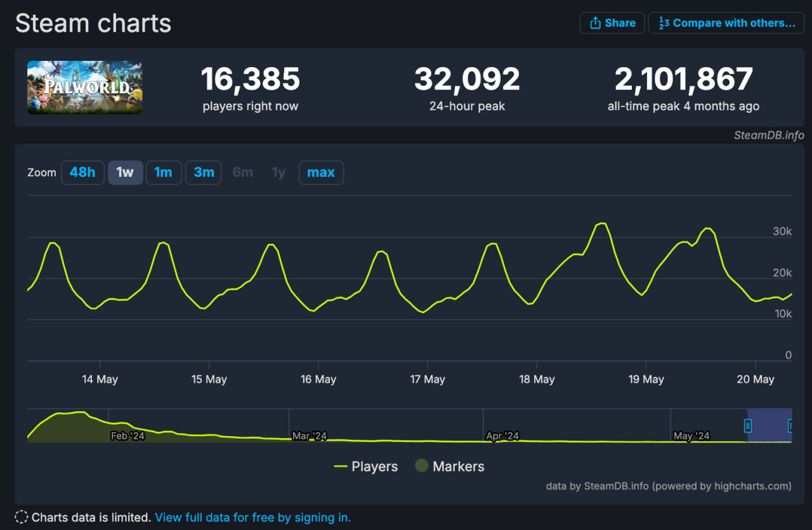Viewport: 812px width, 530px height.
Task: Click data by SteamDB.info credit text
Action: point(669,486)
